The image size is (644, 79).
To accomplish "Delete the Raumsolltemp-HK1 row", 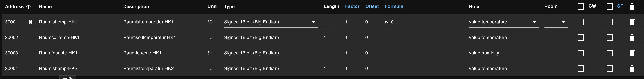I will click(632, 38).
